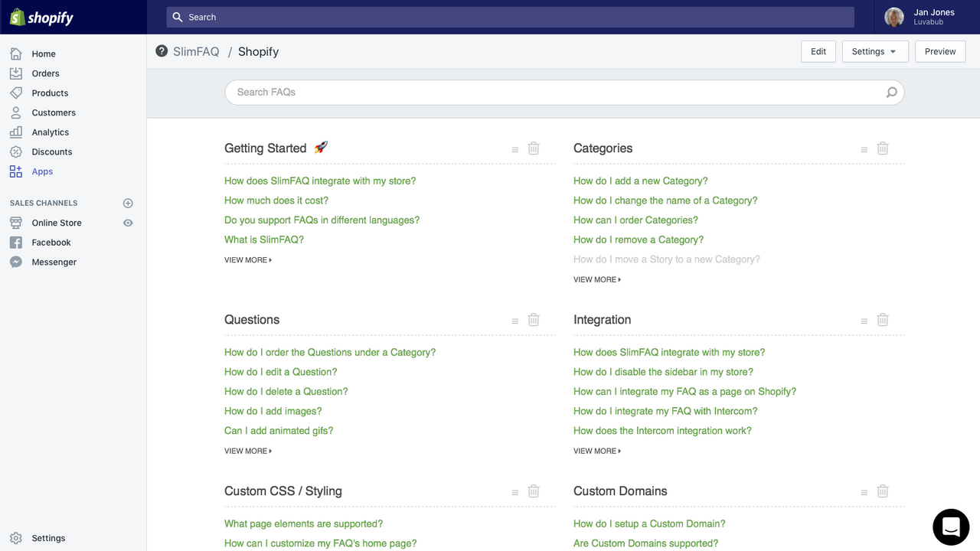This screenshot has height=551, width=980.
Task: Click the Products tag icon
Action: point(16,93)
